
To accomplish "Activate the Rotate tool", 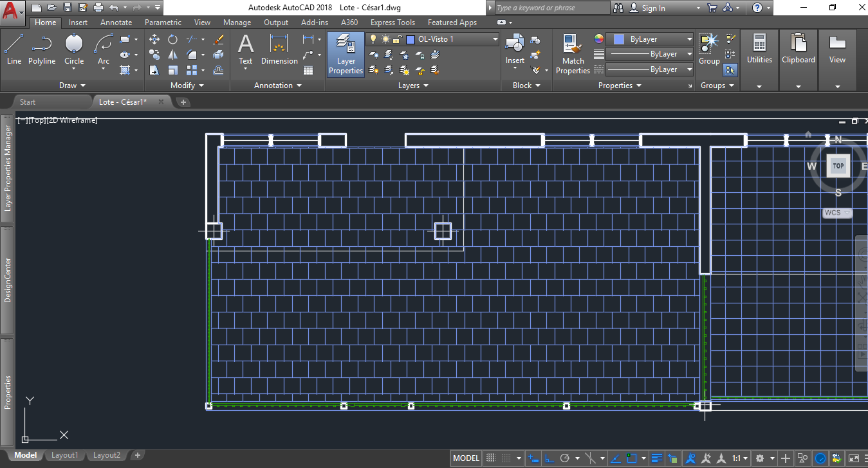I will click(x=172, y=39).
